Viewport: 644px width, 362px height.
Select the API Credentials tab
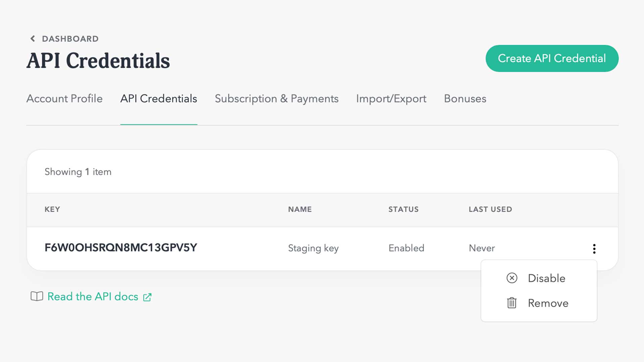coord(158,99)
